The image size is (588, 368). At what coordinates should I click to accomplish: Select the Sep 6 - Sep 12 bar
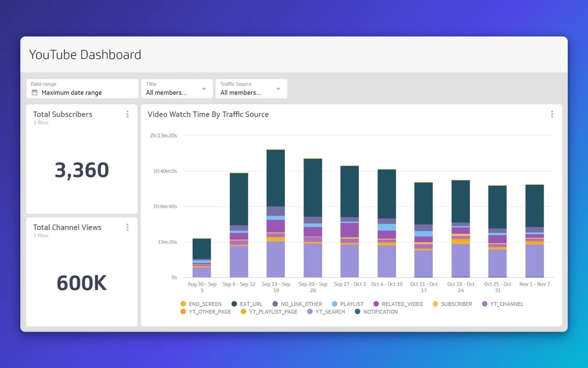(x=239, y=225)
